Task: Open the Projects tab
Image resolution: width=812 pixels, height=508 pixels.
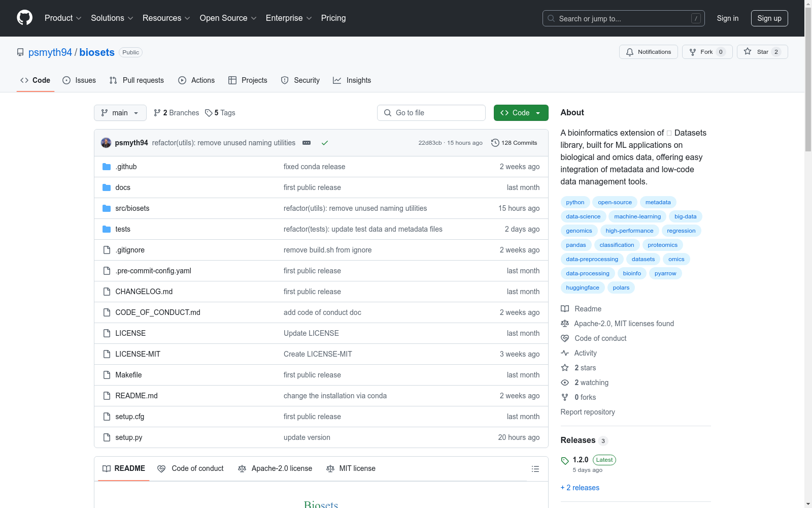Action: point(248,80)
